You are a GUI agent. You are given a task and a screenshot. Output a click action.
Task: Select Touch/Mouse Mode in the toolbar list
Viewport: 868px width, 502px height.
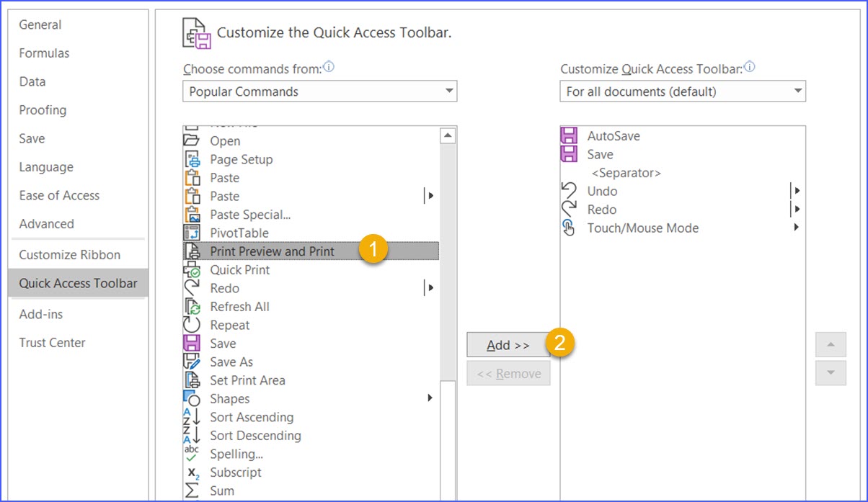(x=642, y=228)
